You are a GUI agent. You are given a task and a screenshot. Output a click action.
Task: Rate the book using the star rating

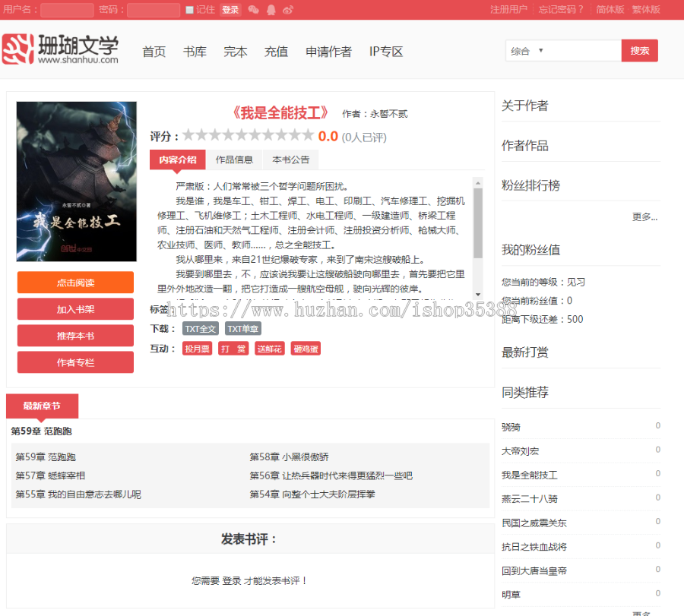pyautogui.click(x=249, y=134)
